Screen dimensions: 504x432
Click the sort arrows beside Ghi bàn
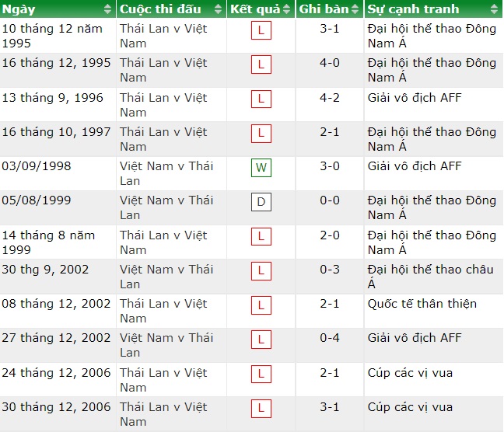click(x=355, y=9)
